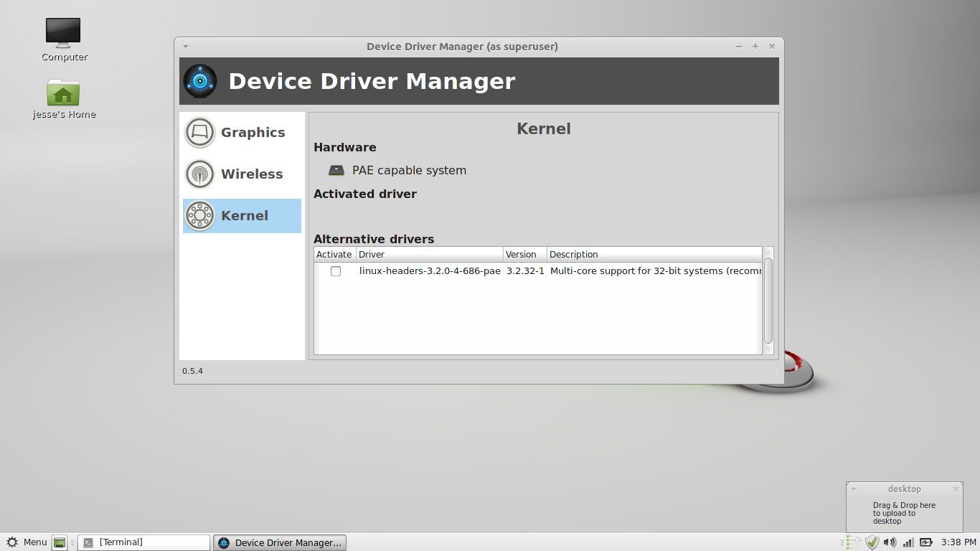Open the window menu arrow in title bar

[186, 47]
